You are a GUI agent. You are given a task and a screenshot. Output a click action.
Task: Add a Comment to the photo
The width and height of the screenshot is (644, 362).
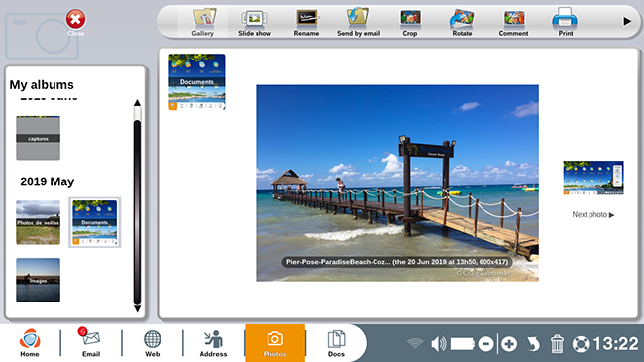[x=513, y=22]
